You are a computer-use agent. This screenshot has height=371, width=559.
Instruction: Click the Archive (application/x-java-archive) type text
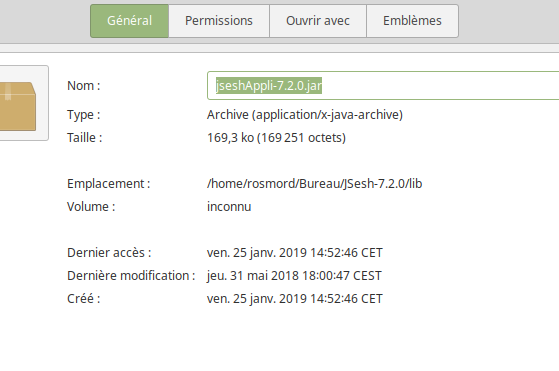pyautogui.click(x=305, y=115)
